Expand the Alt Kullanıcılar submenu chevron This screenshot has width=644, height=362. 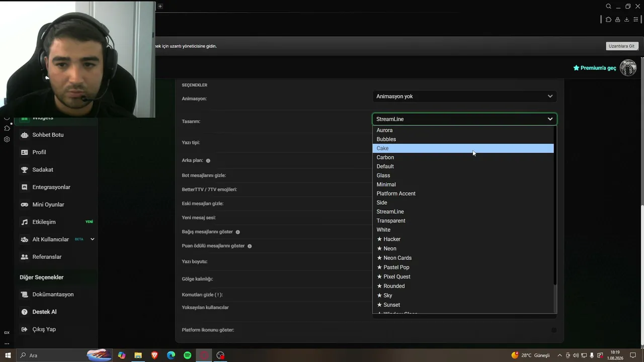pyautogui.click(x=92, y=239)
